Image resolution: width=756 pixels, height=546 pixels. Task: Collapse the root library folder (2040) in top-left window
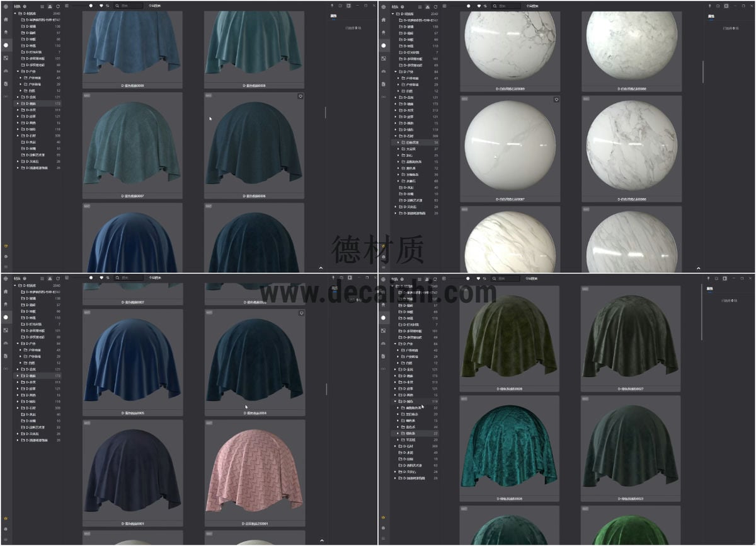click(15, 13)
